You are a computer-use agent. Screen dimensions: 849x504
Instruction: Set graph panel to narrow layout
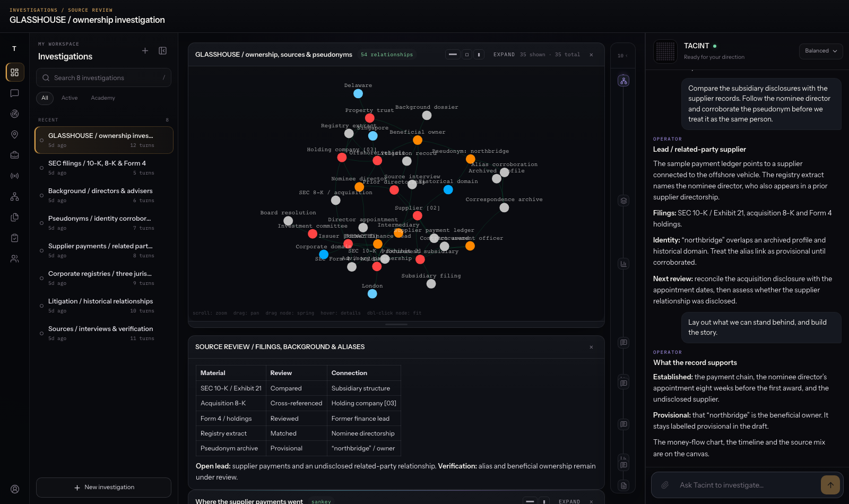(479, 55)
